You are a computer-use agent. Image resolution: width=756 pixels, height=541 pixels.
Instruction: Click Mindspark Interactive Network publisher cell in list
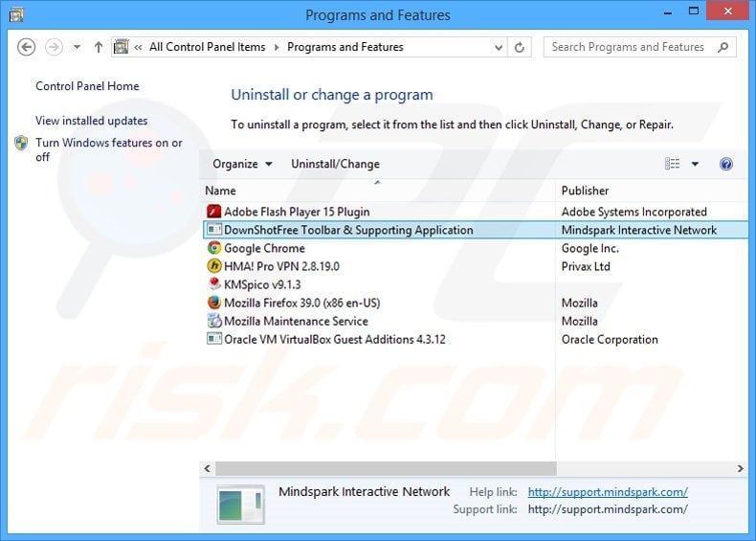point(639,230)
